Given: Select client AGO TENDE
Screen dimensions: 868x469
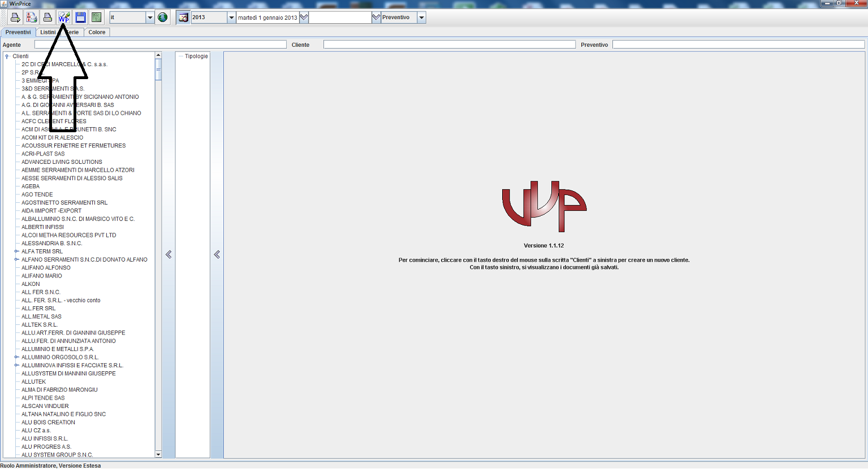Looking at the screenshot, I should pos(37,194).
